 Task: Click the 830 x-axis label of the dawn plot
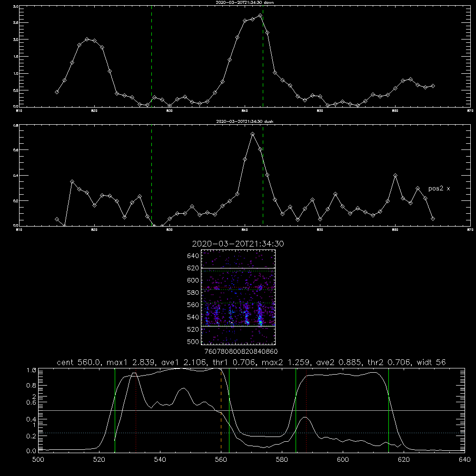click(x=169, y=111)
